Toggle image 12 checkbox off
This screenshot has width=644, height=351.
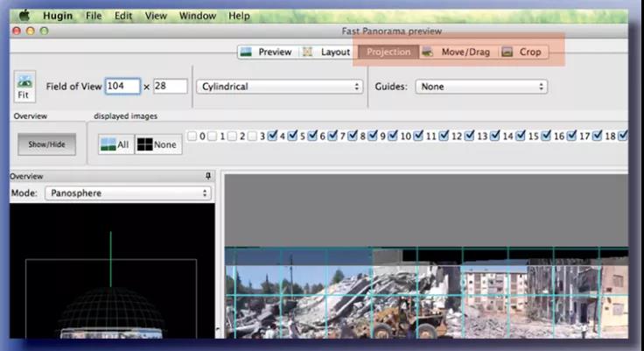[x=443, y=136]
